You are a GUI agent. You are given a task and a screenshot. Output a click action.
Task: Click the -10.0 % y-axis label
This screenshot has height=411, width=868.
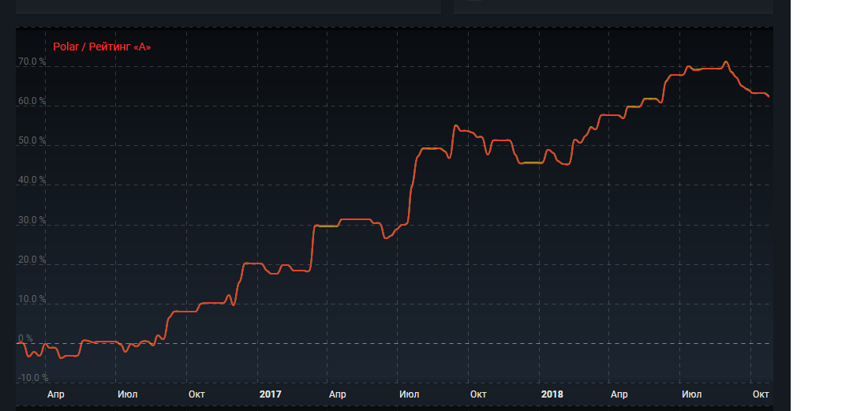tap(32, 378)
